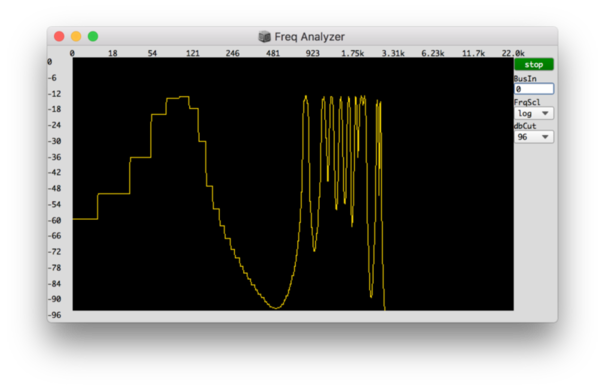605x390 pixels.
Task: Click the Freq Analyzer window title text
Action: [309, 37]
